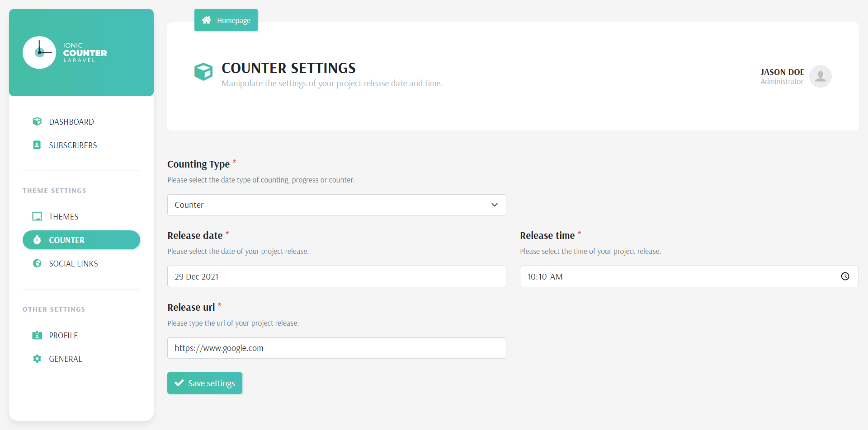Click the Profile badge icon

pyautogui.click(x=37, y=335)
